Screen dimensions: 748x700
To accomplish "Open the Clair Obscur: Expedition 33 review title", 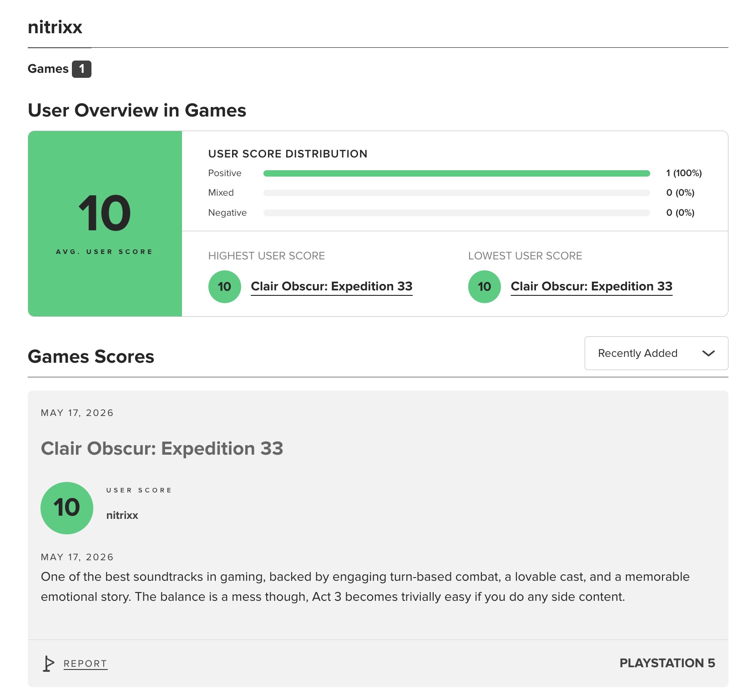I will click(x=162, y=448).
